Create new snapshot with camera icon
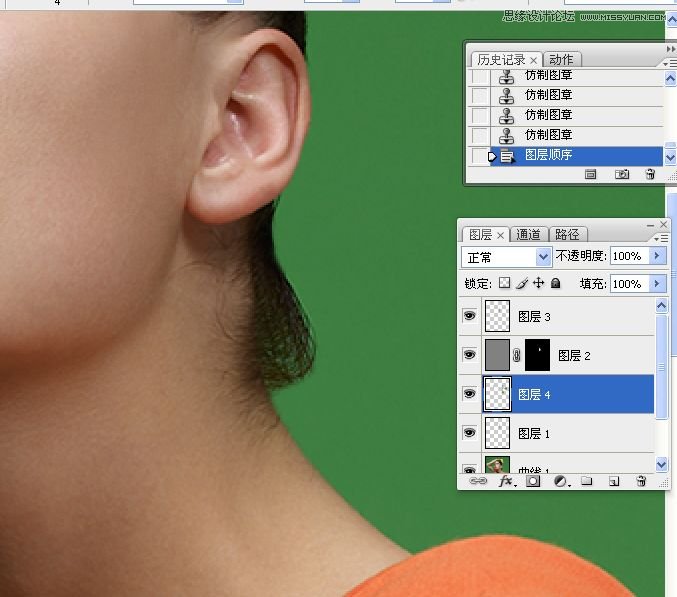677x597 pixels. click(x=622, y=174)
